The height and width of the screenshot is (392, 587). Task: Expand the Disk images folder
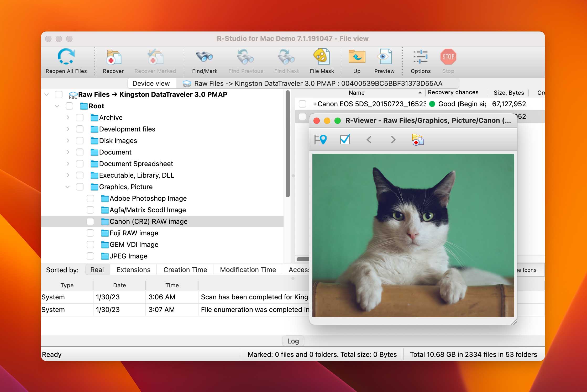pyautogui.click(x=68, y=141)
